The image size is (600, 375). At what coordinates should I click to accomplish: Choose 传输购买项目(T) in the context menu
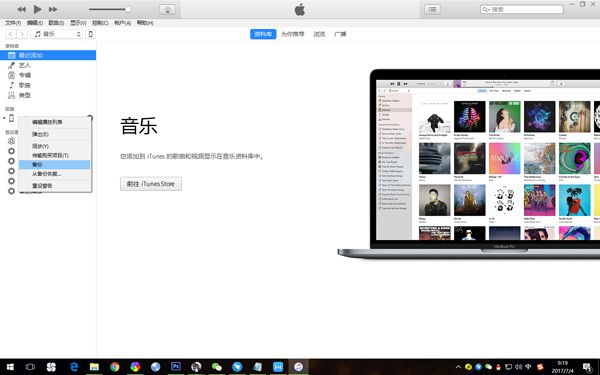coord(54,155)
